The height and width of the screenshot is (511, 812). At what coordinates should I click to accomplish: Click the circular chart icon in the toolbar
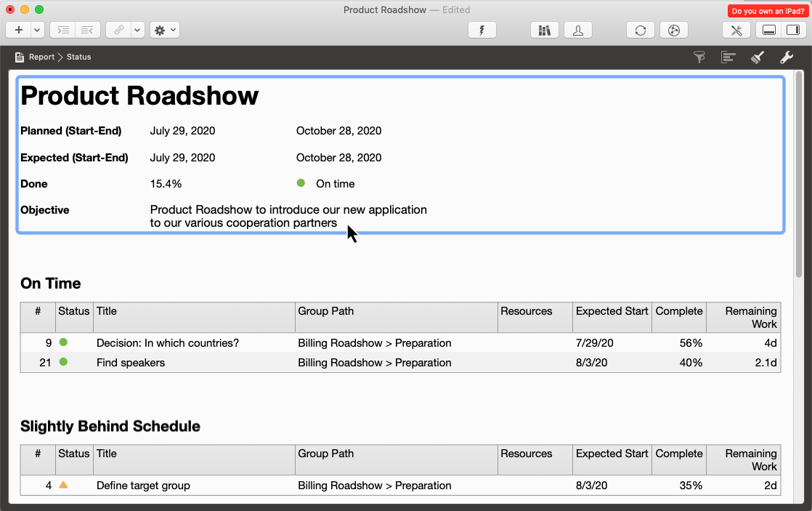tap(673, 30)
